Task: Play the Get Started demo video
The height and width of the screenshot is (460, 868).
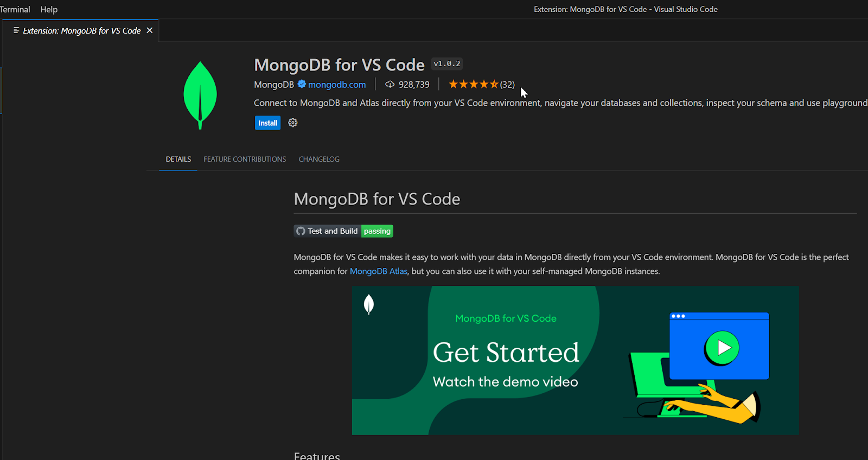Action: [x=722, y=348]
